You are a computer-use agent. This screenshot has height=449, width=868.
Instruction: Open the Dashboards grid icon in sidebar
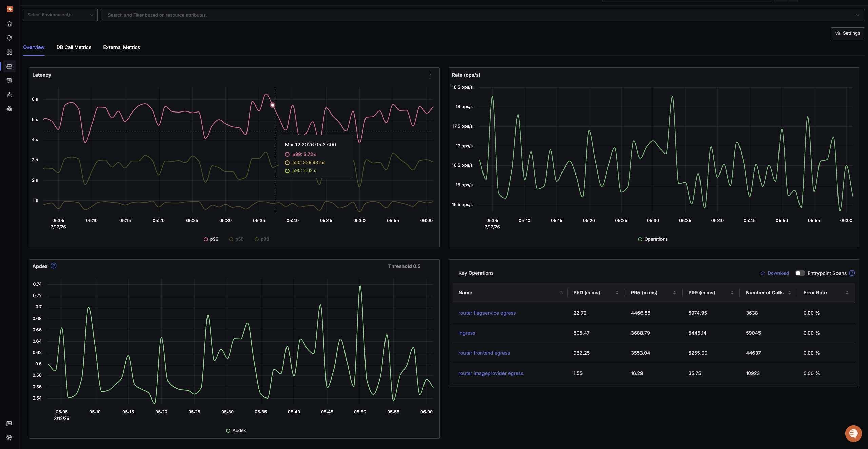click(9, 52)
